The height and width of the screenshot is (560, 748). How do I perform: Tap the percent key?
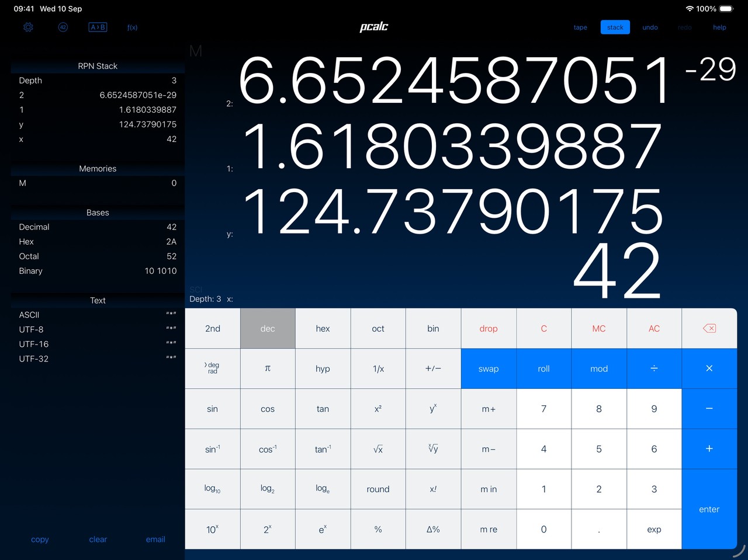pos(378,530)
